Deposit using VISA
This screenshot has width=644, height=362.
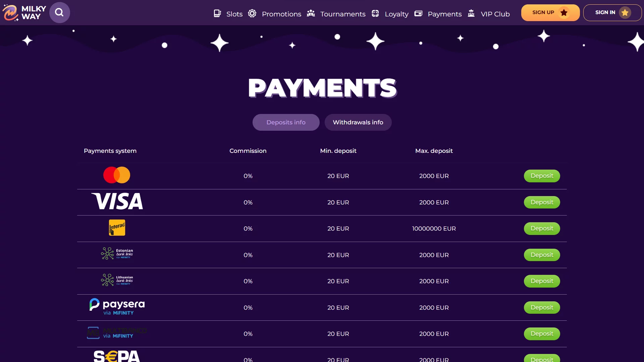pyautogui.click(x=542, y=202)
